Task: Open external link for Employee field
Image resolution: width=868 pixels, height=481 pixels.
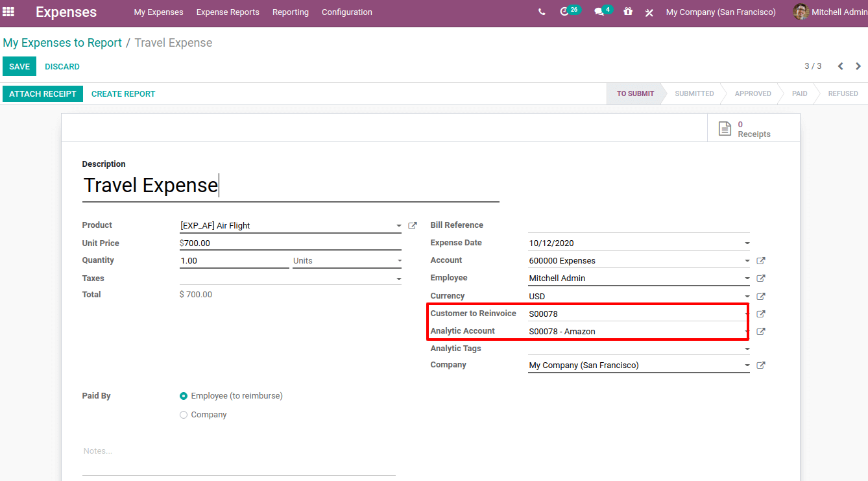Action: coord(761,278)
